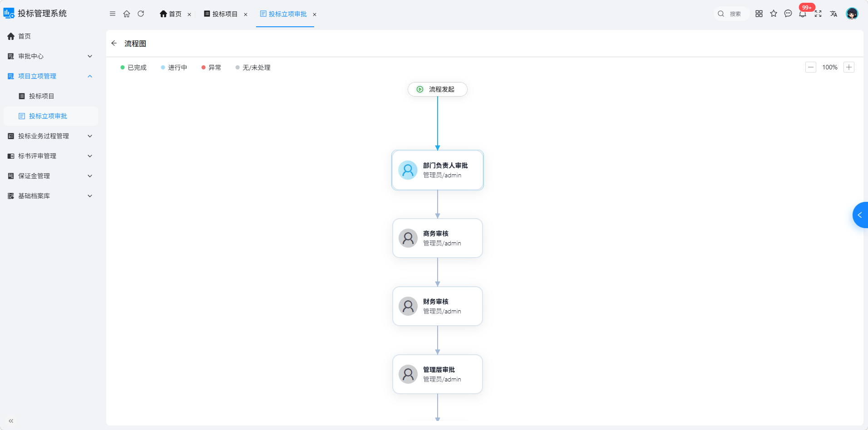
Task: Collapse the sidebar with double chevron
Action: (x=11, y=421)
